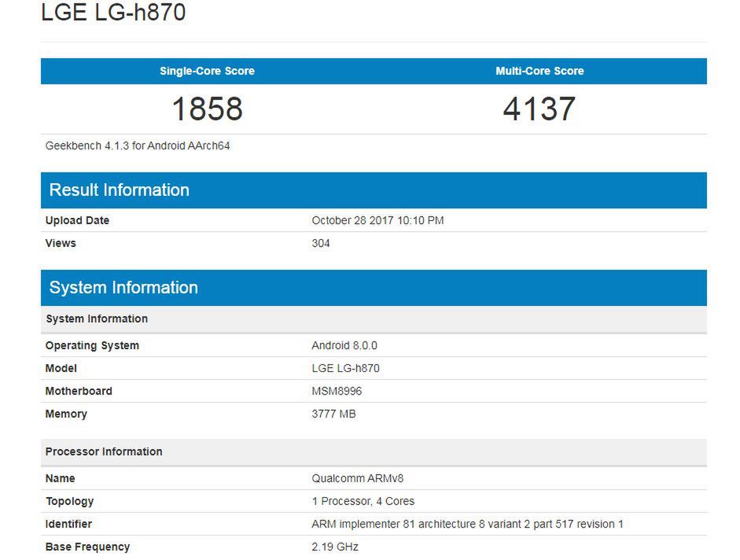This screenshot has height=560, width=740.
Task: Click the blue System Information section banner
Action: pos(374,288)
